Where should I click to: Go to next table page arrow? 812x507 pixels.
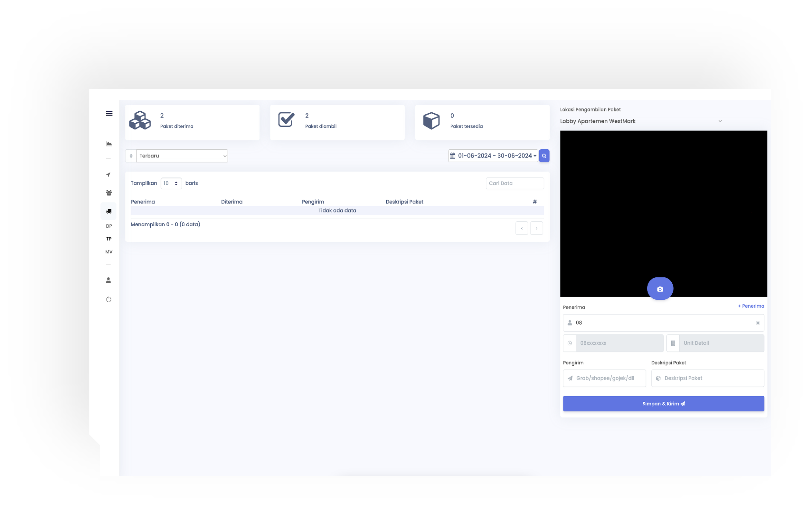pyautogui.click(x=536, y=228)
